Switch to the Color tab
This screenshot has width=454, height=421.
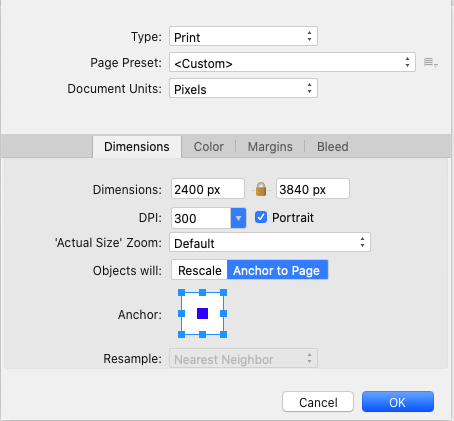(x=209, y=147)
